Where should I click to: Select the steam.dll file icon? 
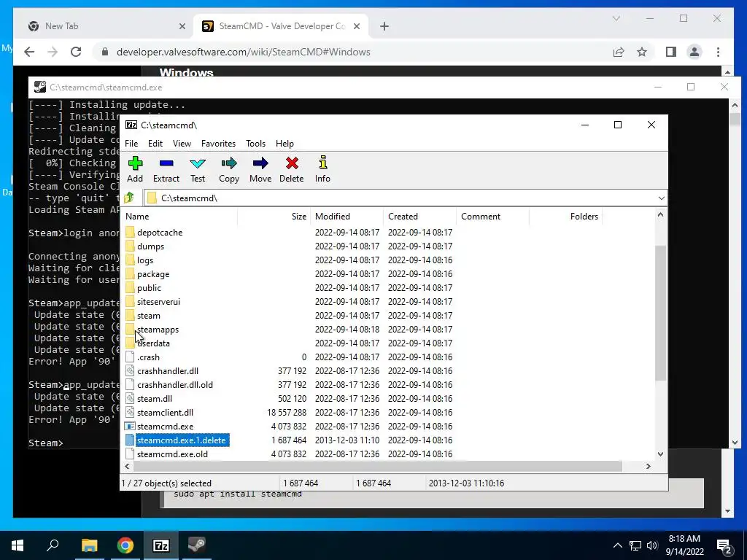130,399
